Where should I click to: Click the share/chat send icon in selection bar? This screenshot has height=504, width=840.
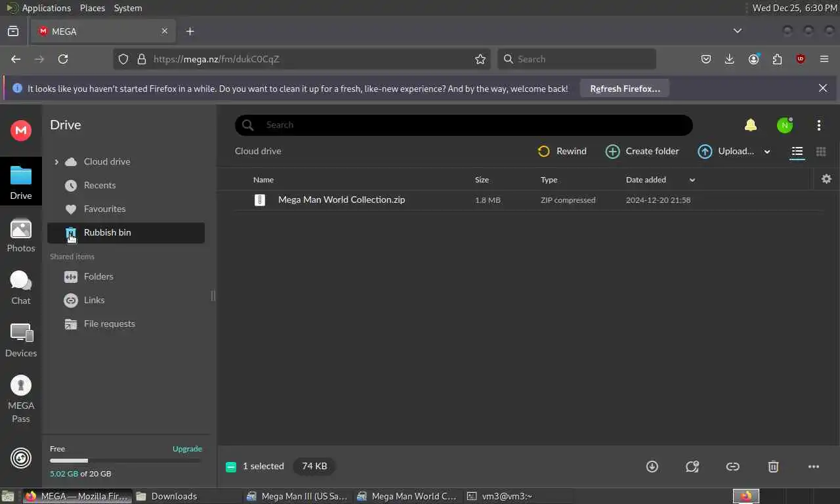click(692, 467)
